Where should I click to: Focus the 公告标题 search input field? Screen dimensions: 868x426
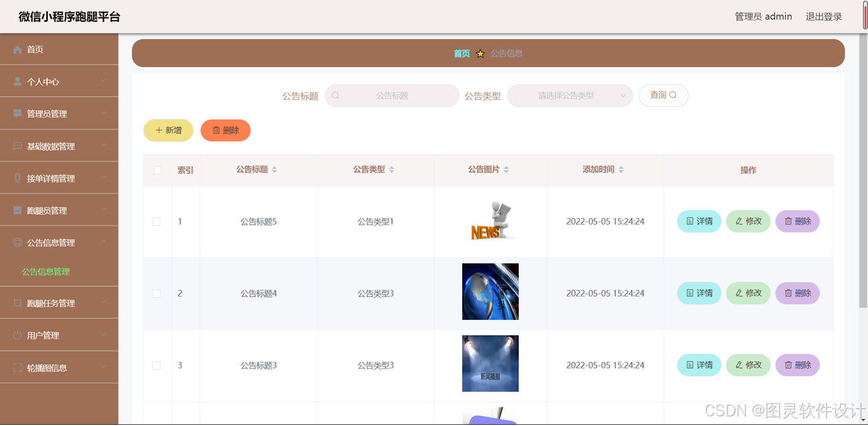coord(392,95)
